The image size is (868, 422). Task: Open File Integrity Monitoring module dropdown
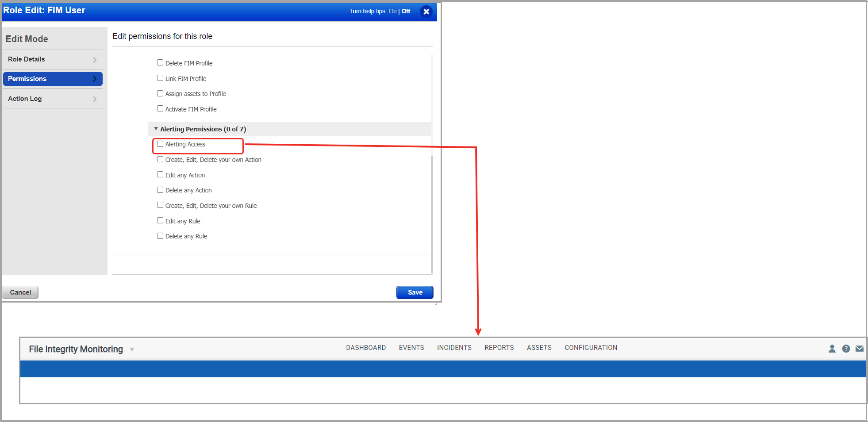[x=132, y=349]
